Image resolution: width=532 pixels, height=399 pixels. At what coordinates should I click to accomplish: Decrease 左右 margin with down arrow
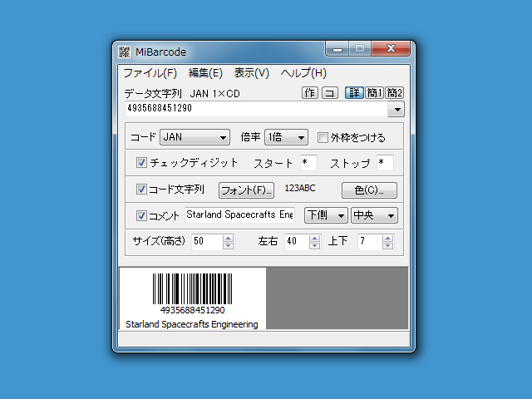pyautogui.click(x=314, y=246)
